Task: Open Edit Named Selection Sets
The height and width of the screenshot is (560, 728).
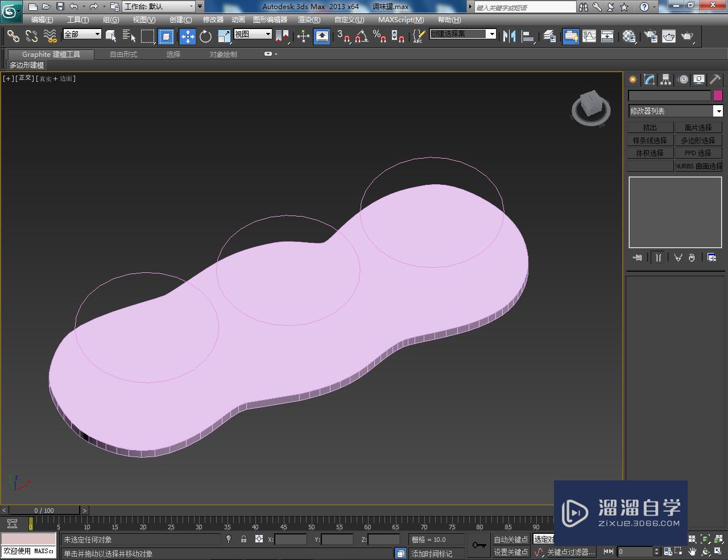Action: point(419,36)
